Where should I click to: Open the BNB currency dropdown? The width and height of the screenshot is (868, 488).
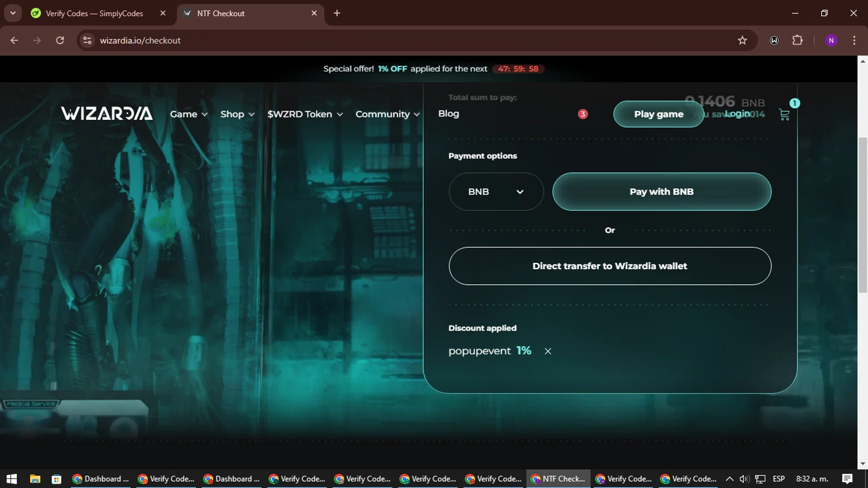point(496,192)
